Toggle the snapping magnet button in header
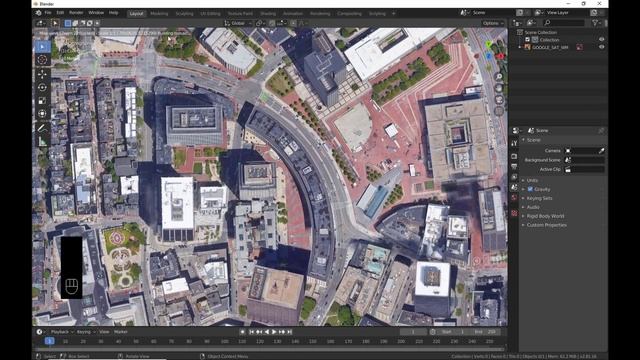The image size is (640, 360). (x=272, y=23)
